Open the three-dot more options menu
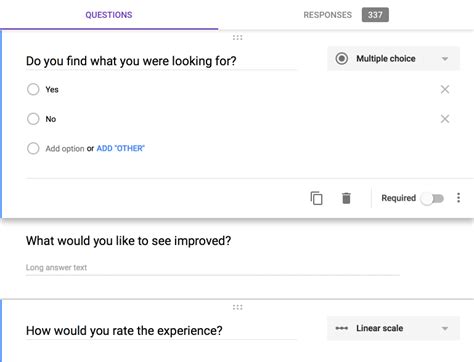Viewport: 474px width, 362px height. coord(459,198)
